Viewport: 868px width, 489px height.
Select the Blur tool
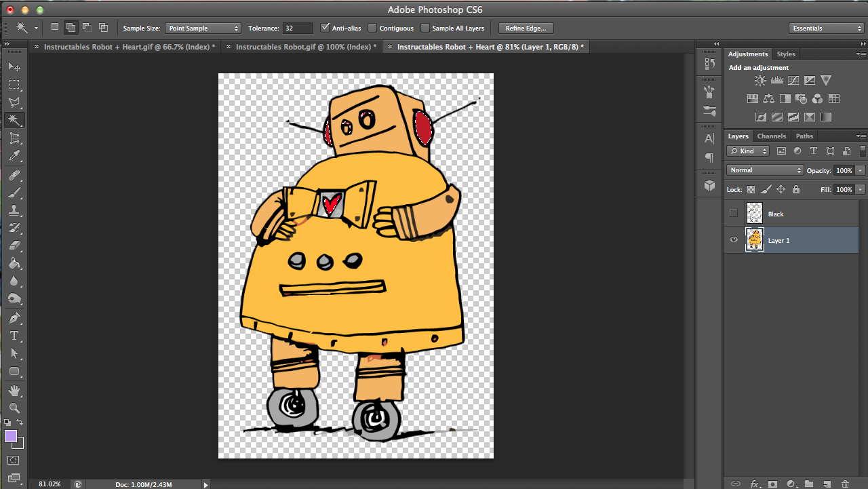(14, 281)
